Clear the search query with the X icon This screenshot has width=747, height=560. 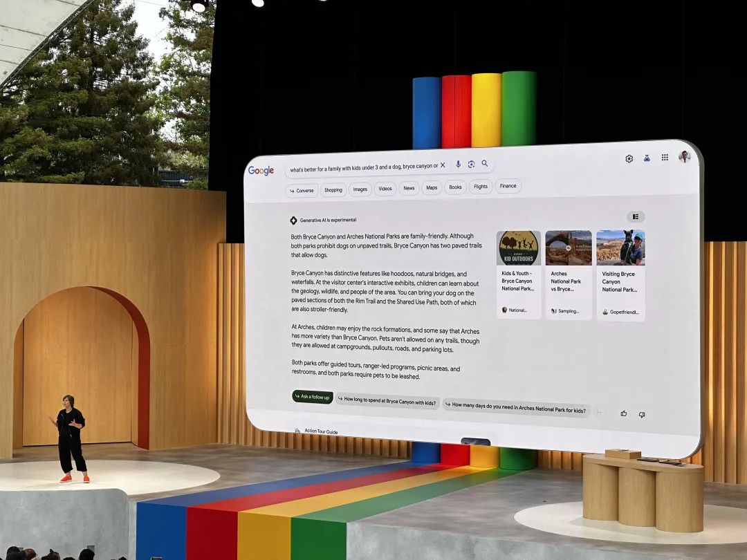443,165
